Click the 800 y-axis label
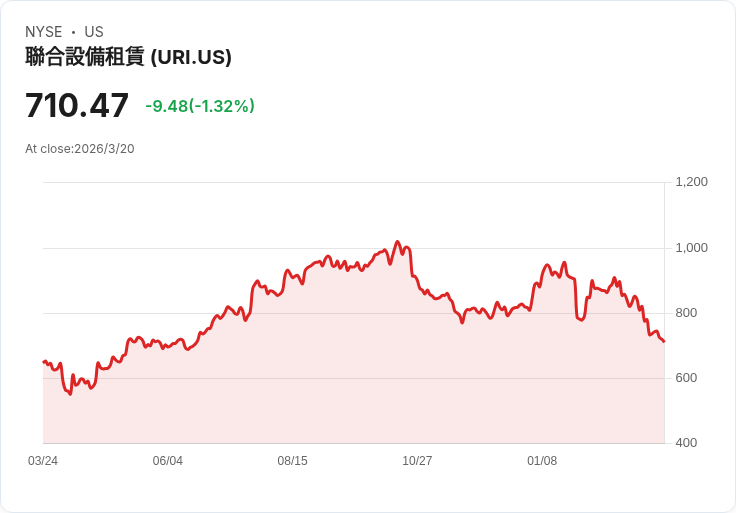The width and height of the screenshot is (736, 513). (x=686, y=313)
